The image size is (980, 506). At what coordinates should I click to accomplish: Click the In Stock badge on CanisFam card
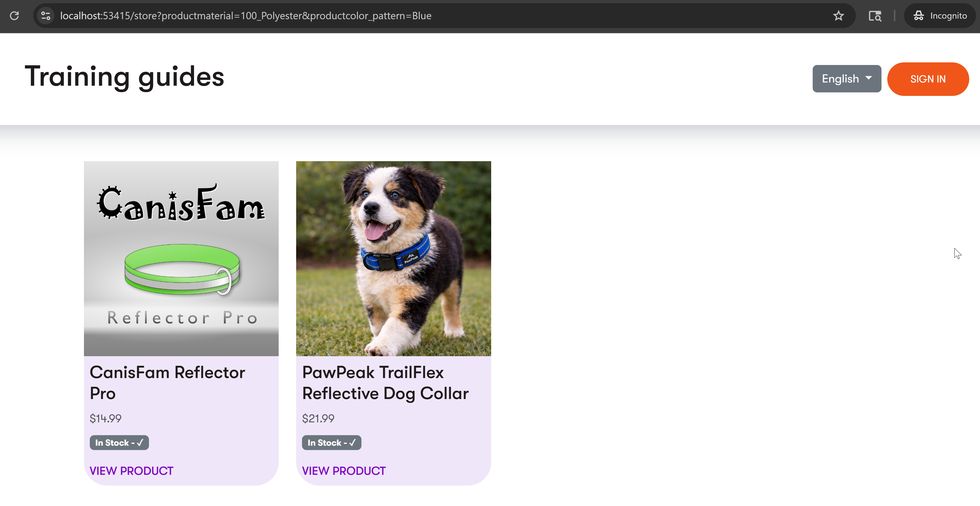pyautogui.click(x=119, y=442)
